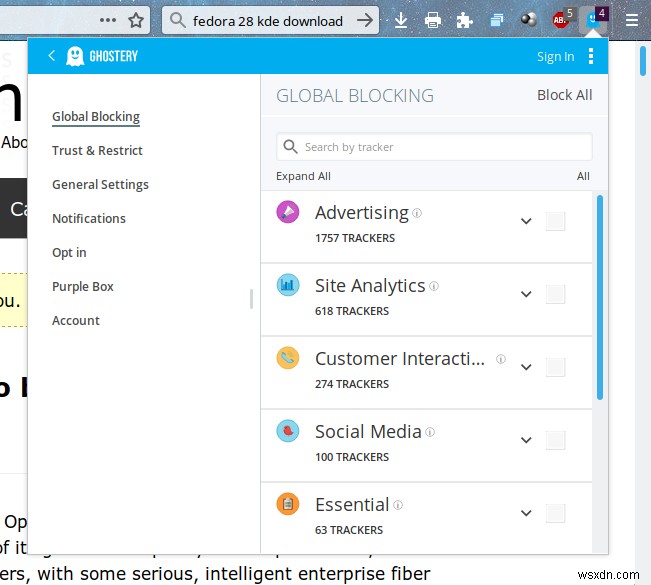Click the 63 TRACKERS count text
Viewport: 651px width, 585px height.
click(x=349, y=530)
